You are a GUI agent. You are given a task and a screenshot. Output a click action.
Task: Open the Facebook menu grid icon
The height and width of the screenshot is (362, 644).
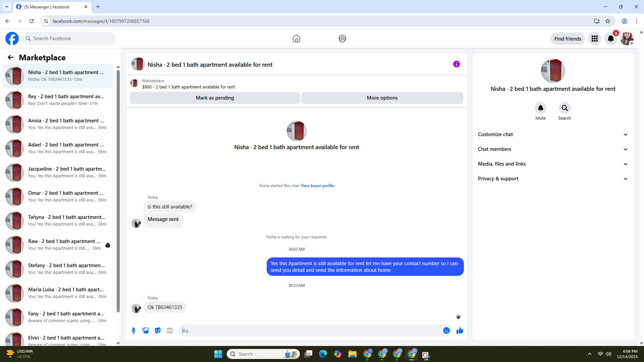(595, 39)
